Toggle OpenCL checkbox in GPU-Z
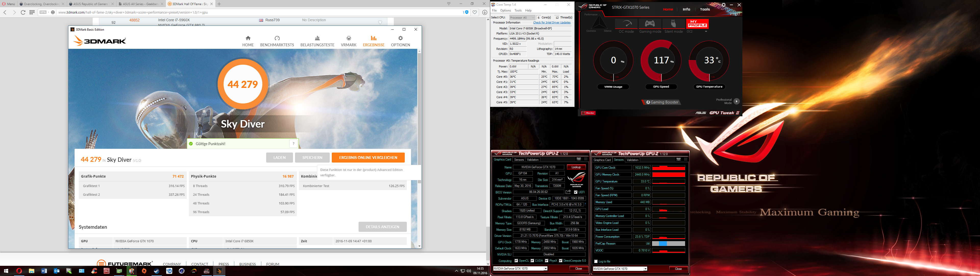980x276 pixels. pyautogui.click(x=516, y=261)
